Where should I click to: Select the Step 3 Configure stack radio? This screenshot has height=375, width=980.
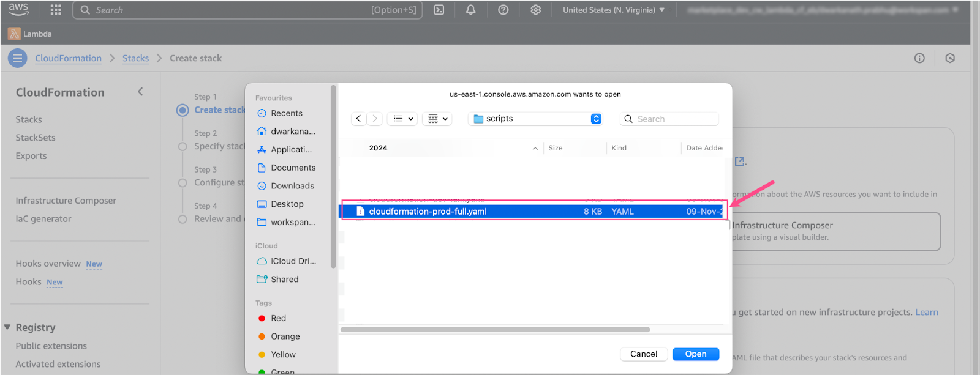[183, 183]
